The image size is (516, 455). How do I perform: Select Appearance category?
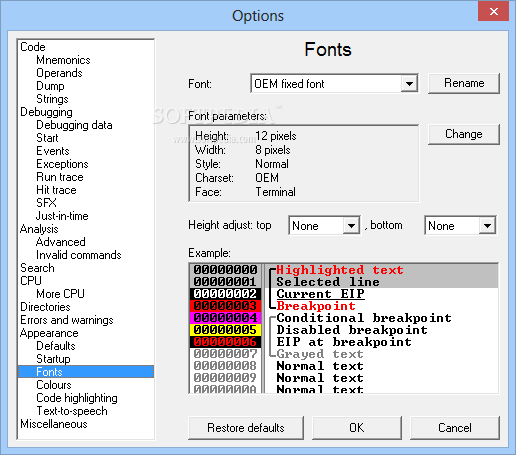click(49, 333)
